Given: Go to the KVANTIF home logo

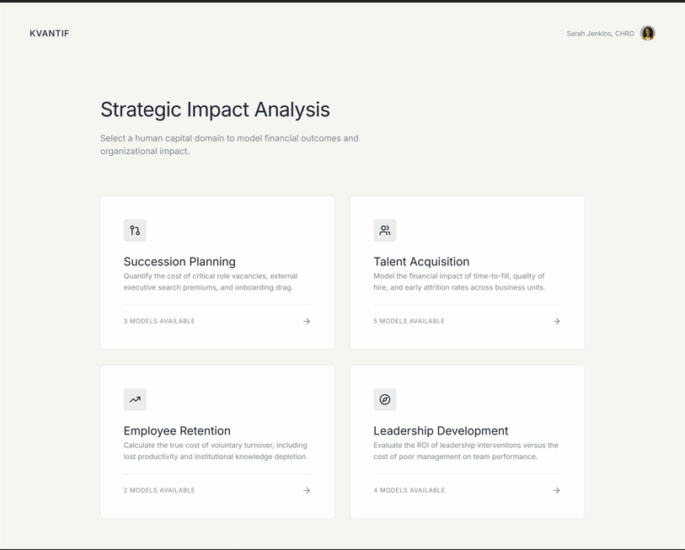Looking at the screenshot, I should pos(50,33).
